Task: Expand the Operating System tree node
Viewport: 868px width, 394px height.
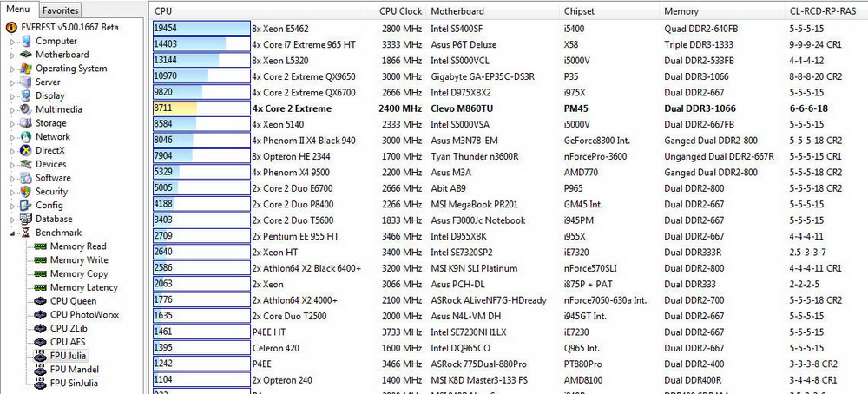Action: (x=12, y=69)
